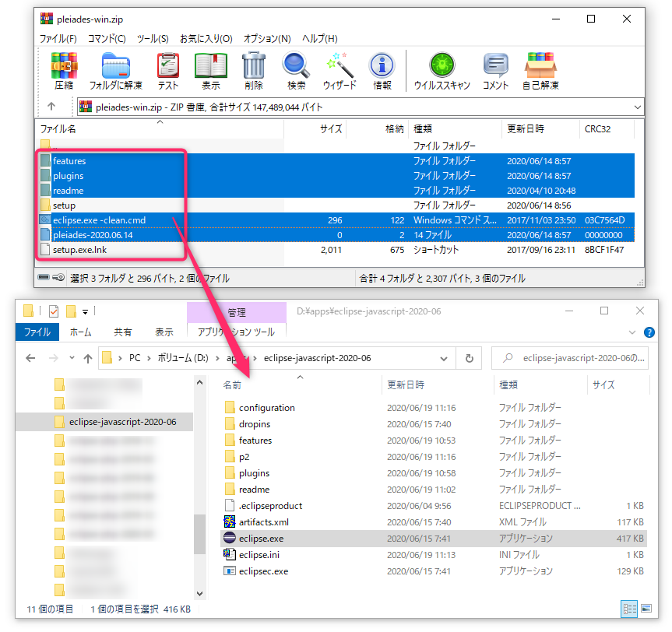
Task: Click the Explorer help question mark icon
Action: [x=649, y=332]
